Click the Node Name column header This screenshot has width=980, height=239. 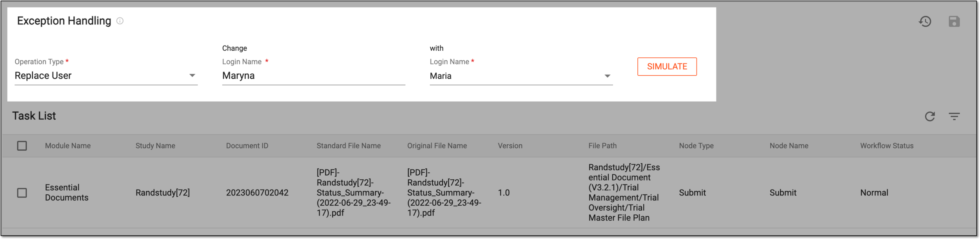coord(789,146)
